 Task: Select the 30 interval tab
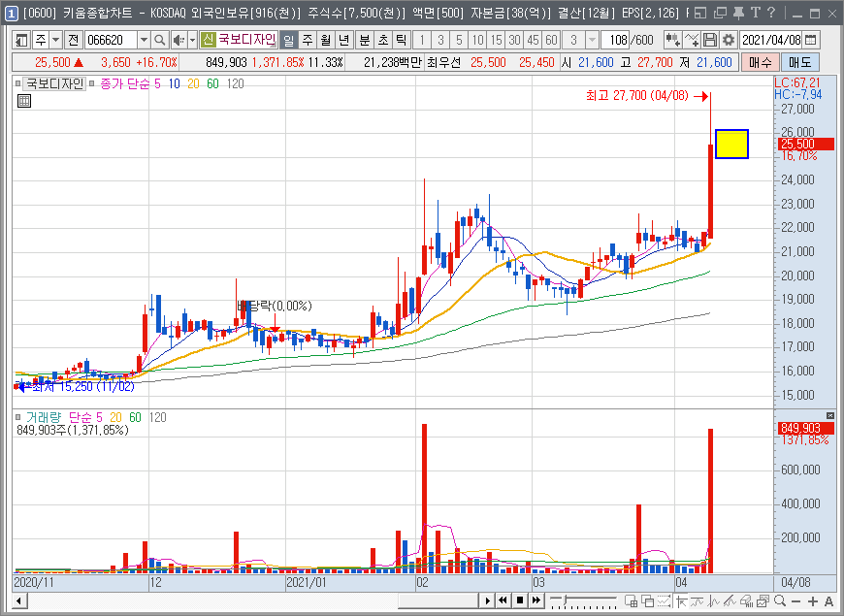514,40
